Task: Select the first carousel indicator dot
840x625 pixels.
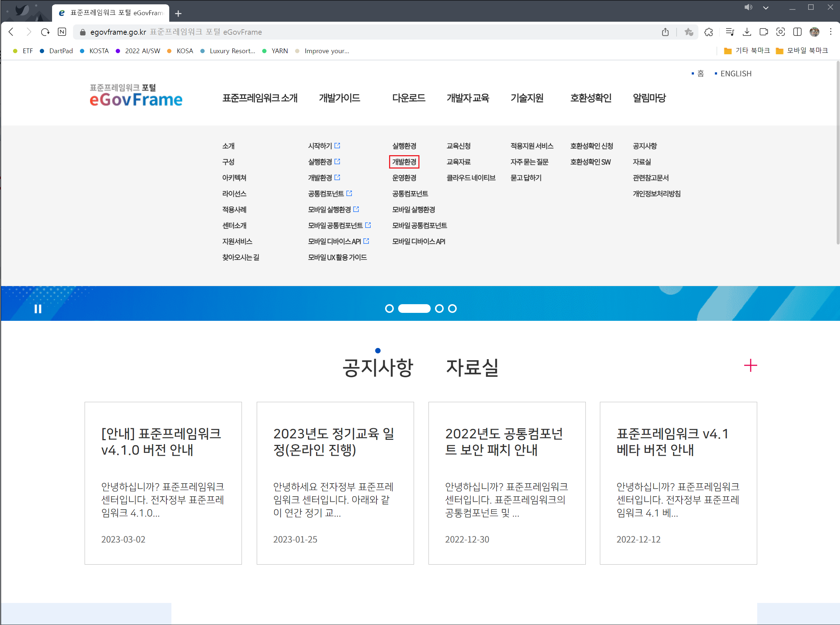Action: [x=389, y=309]
